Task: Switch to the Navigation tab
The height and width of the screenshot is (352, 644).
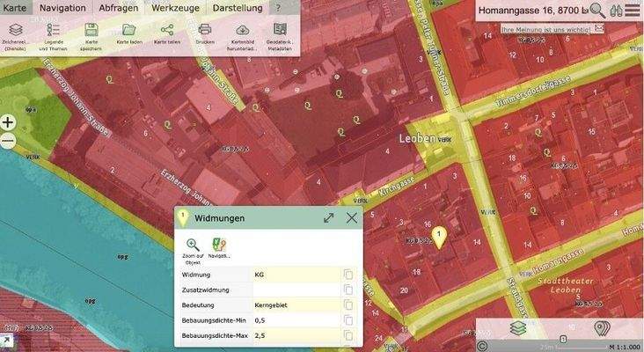Action: coord(62,8)
